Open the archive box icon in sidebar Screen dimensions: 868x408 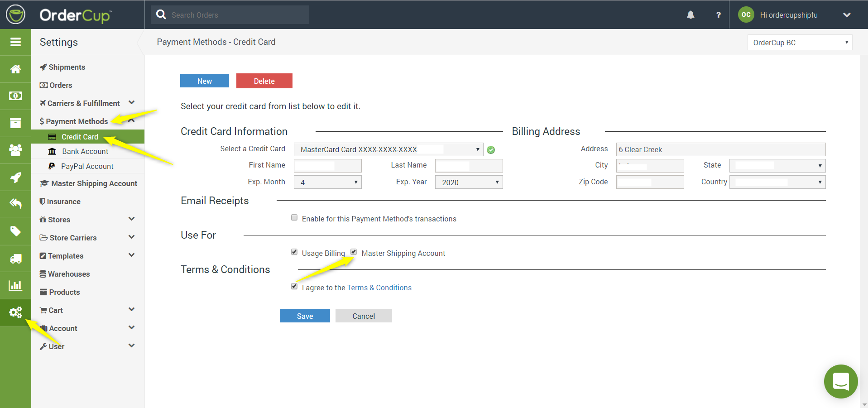15,123
